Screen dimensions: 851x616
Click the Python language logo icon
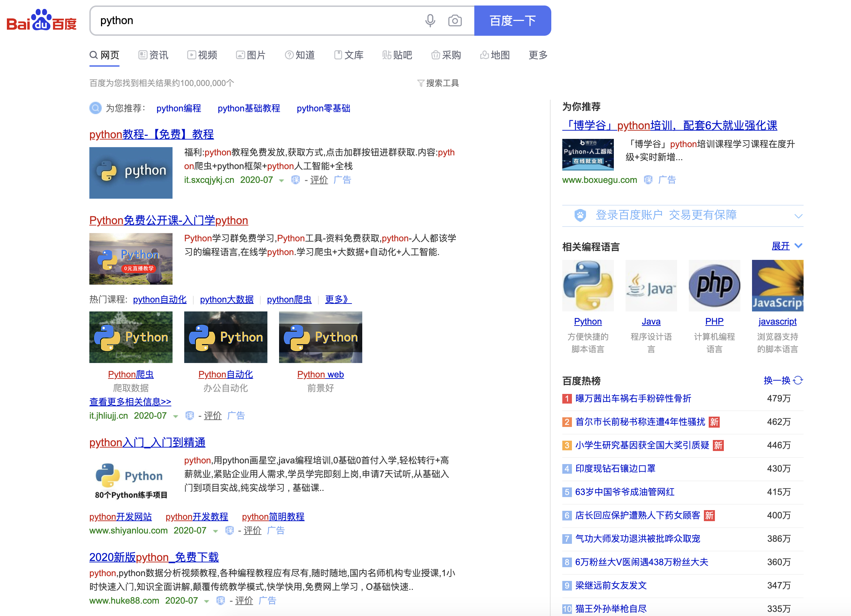click(x=588, y=285)
